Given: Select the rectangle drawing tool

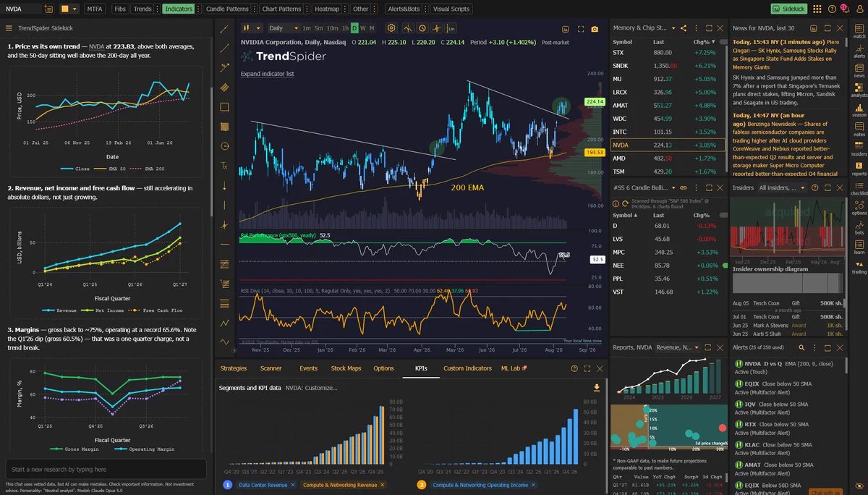Looking at the screenshot, I should pyautogui.click(x=224, y=106).
